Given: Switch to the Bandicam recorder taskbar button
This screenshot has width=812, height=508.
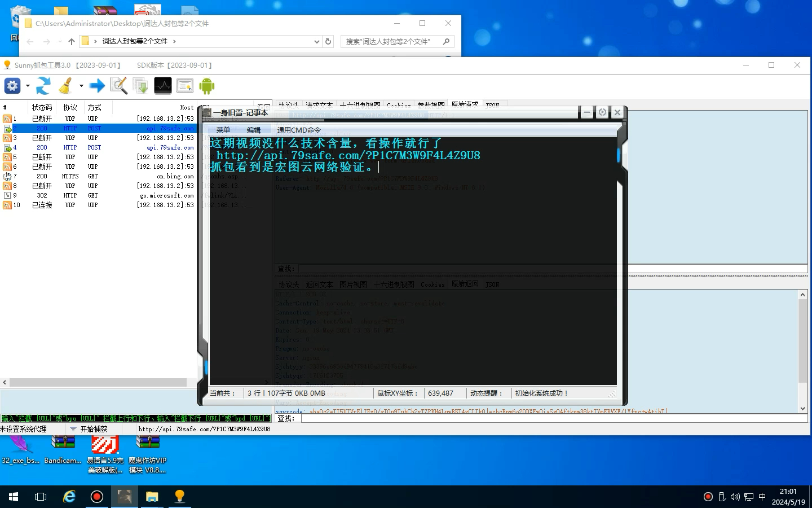Looking at the screenshot, I should tap(96, 497).
